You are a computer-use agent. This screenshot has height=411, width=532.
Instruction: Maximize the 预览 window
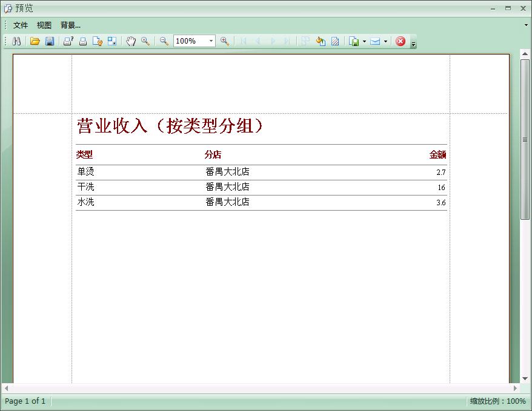click(508, 8)
